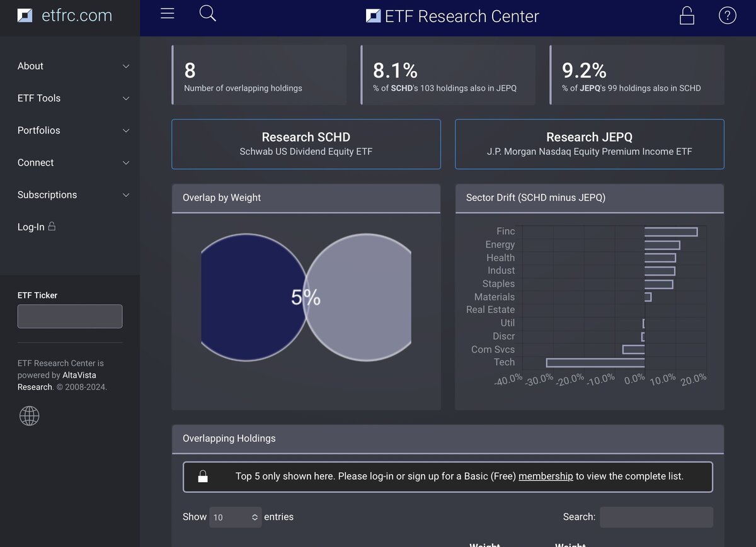Click the globe language icon
Screen dimensions: 756x547
tap(30, 415)
